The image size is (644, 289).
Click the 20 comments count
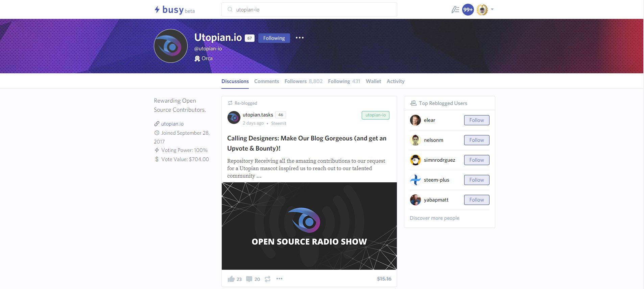pos(257,279)
